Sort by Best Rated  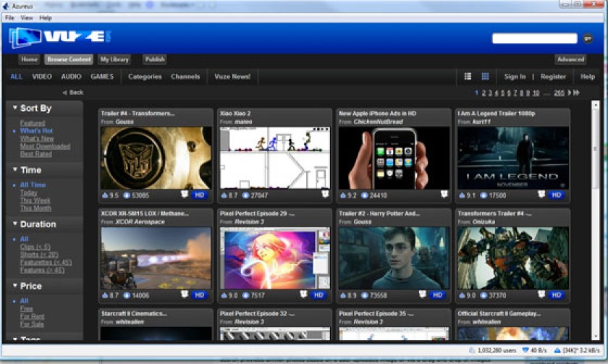pos(35,154)
